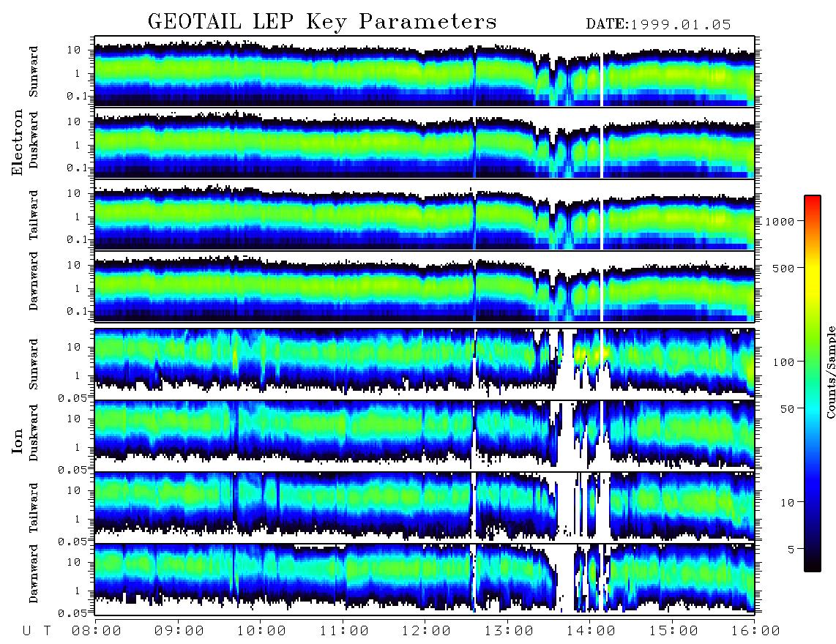
Task: Select the Ion Sunward panel label
Action: [34, 364]
